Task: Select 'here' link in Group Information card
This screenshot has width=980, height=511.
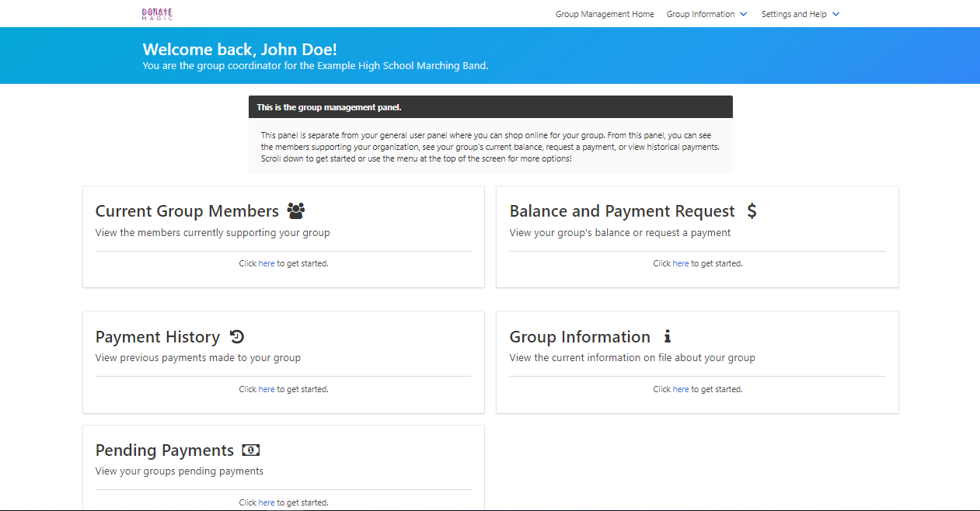Action: (681, 389)
